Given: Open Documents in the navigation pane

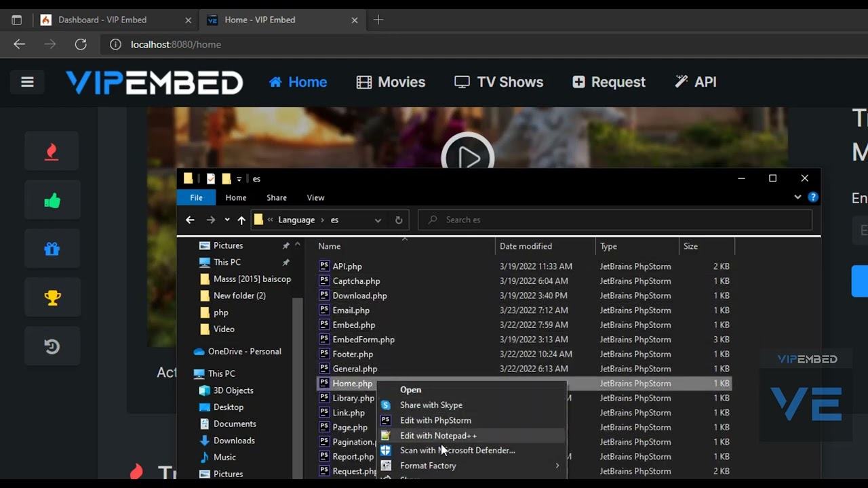Looking at the screenshot, I should pyautogui.click(x=235, y=424).
